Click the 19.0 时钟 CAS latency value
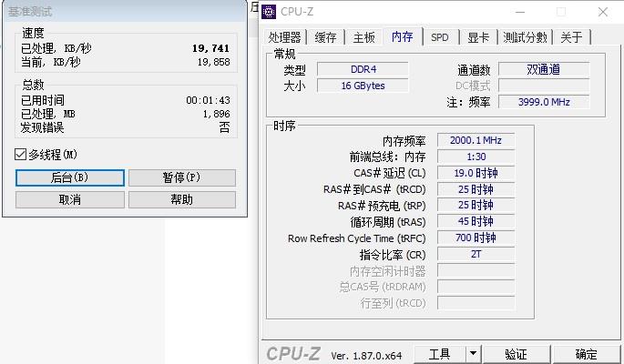Viewport: 624px width, 364px height. (476, 173)
